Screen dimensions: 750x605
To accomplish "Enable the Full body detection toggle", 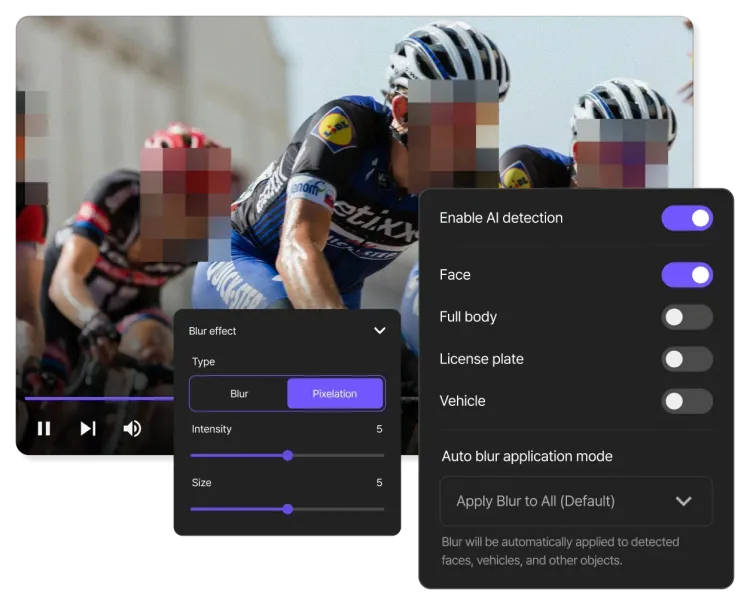I will click(x=687, y=317).
